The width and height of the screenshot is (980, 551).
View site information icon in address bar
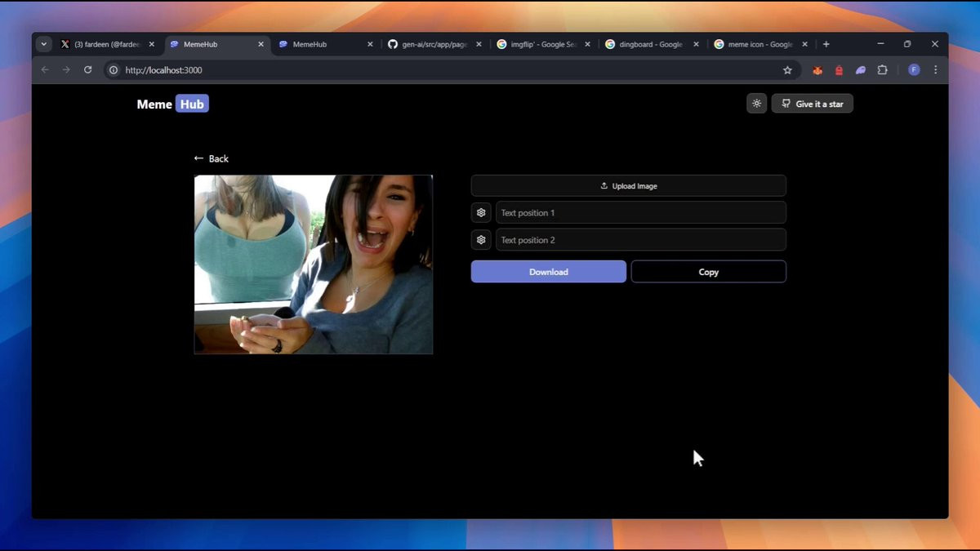coord(114,70)
